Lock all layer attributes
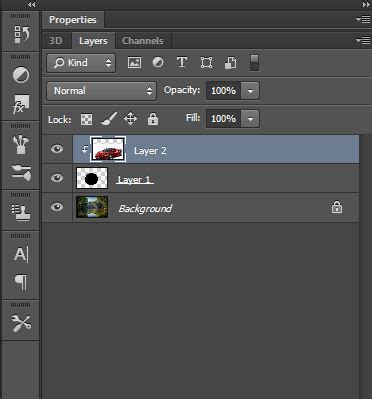Viewport: 372px width, 399px height. click(x=153, y=119)
